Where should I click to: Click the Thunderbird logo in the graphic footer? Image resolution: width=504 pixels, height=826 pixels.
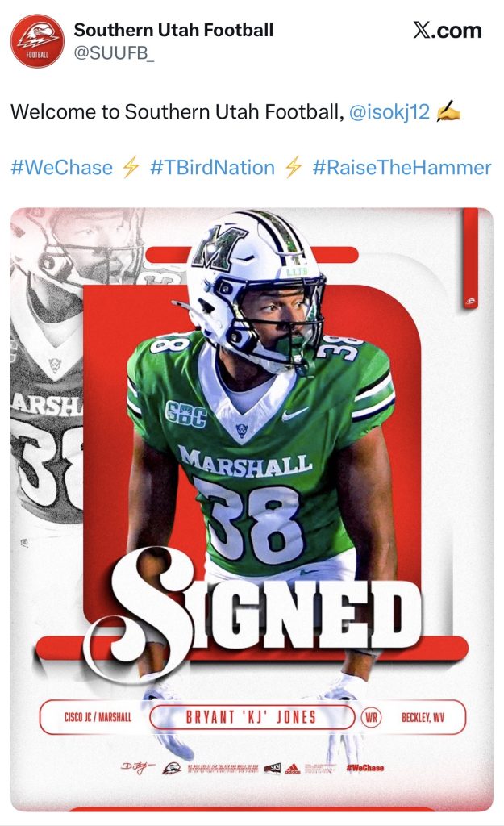(x=172, y=768)
